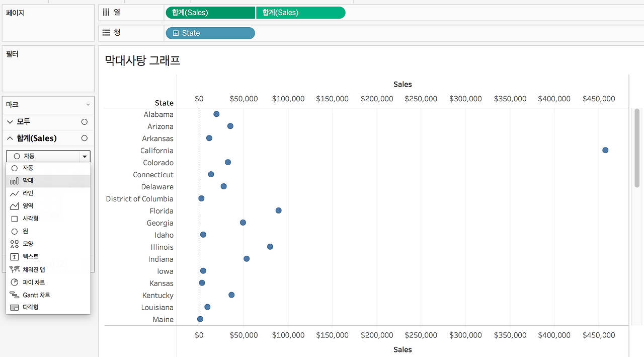
Task: Open the mark type dropdown arrow
Action: [85, 157]
